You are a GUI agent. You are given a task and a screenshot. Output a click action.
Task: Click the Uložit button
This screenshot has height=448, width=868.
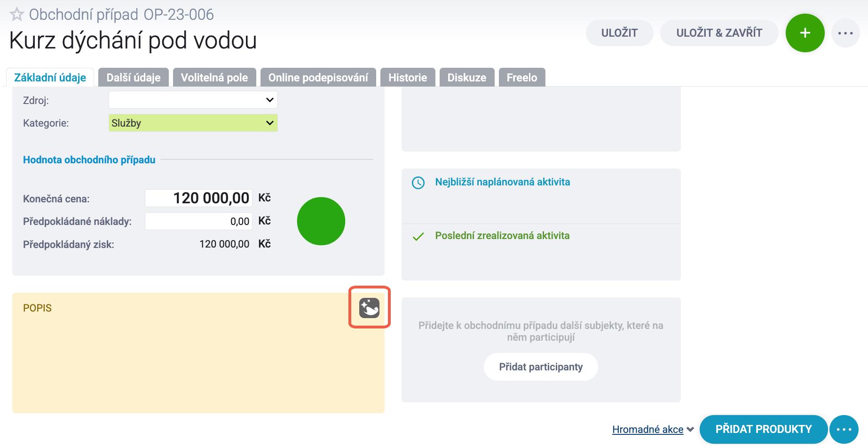tap(619, 33)
